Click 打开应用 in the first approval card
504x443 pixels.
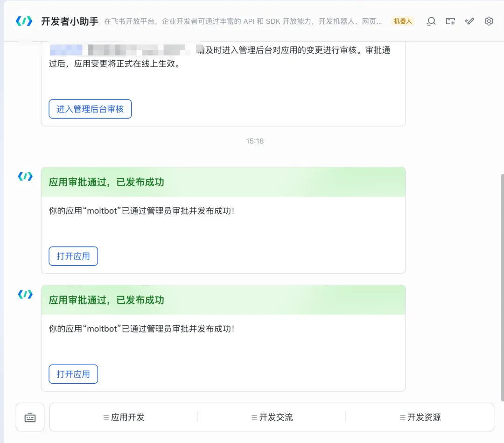73,256
